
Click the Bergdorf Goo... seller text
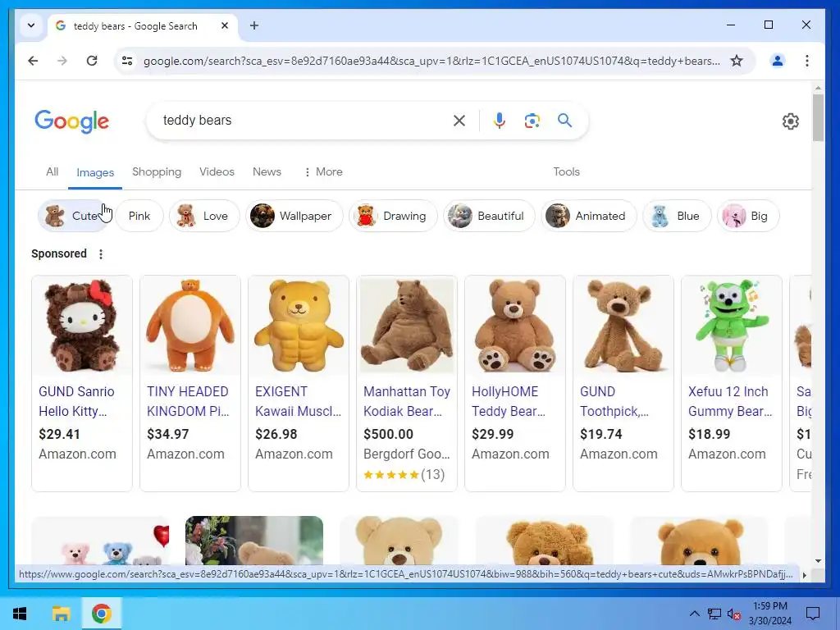(407, 454)
